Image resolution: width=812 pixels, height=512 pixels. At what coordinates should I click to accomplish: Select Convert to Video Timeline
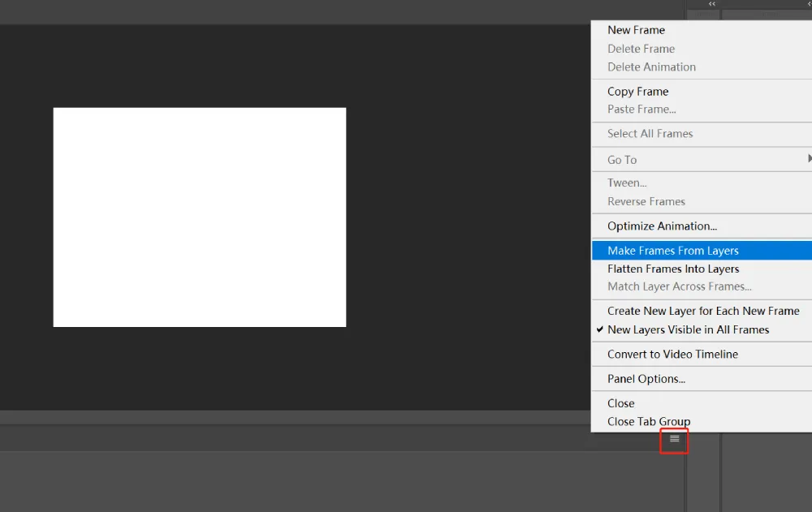(672, 354)
